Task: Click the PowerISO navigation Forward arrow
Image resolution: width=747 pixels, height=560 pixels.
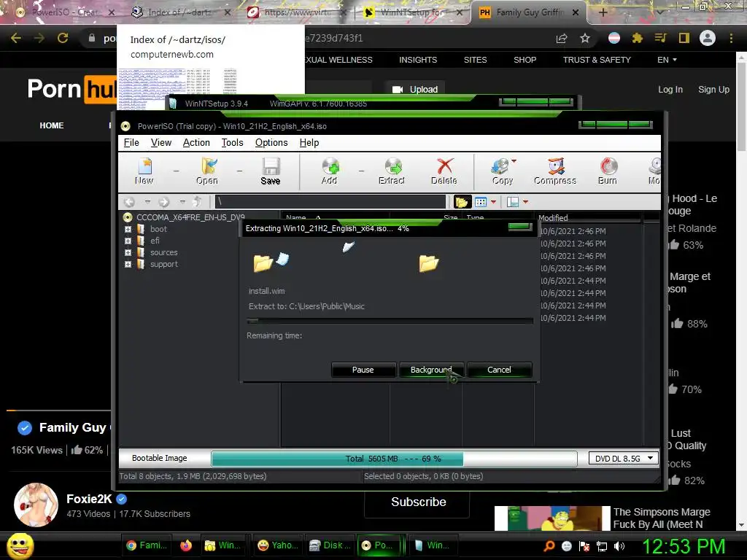Action: [164, 202]
